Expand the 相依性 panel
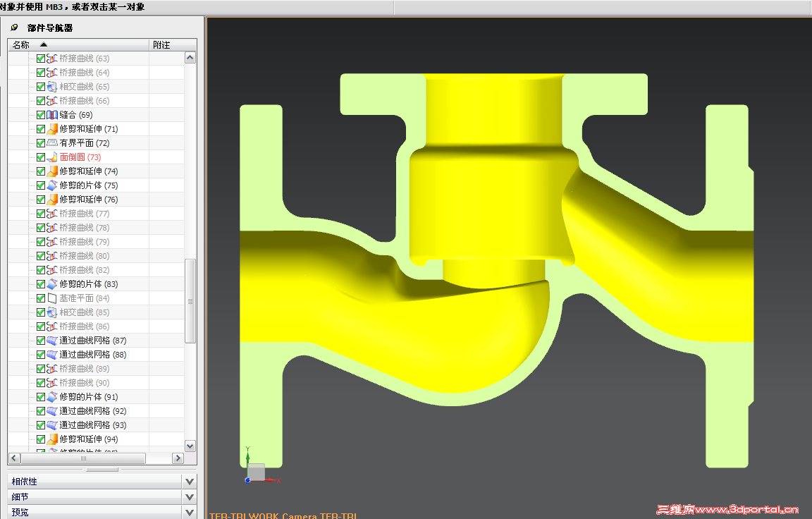Screen dimensions: 812x519 [x=190, y=481]
